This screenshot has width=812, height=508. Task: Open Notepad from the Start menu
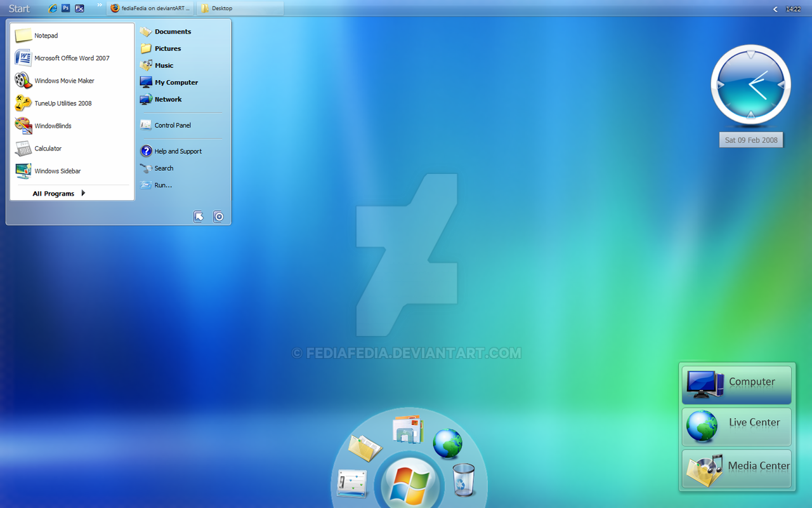pos(72,36)
